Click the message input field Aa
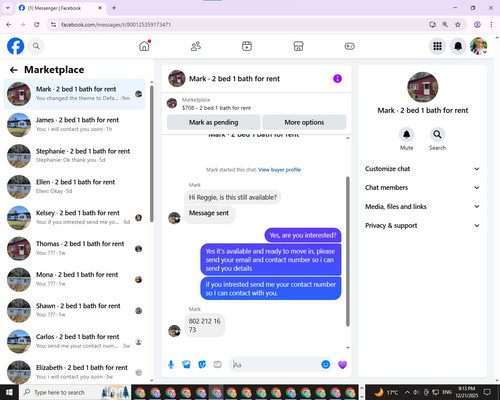The height and width of the screenshot is (400, 500). pos(275,364)
